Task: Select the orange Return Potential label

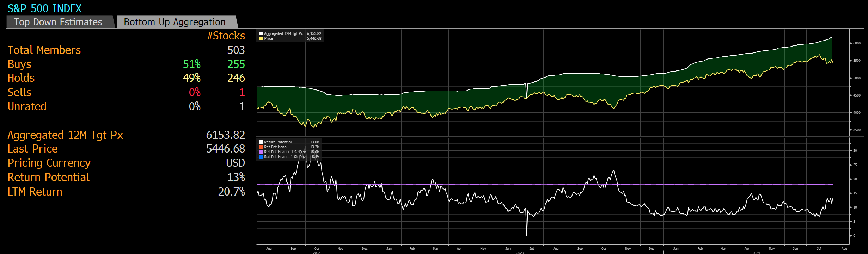Action: (x=49, y=177)
